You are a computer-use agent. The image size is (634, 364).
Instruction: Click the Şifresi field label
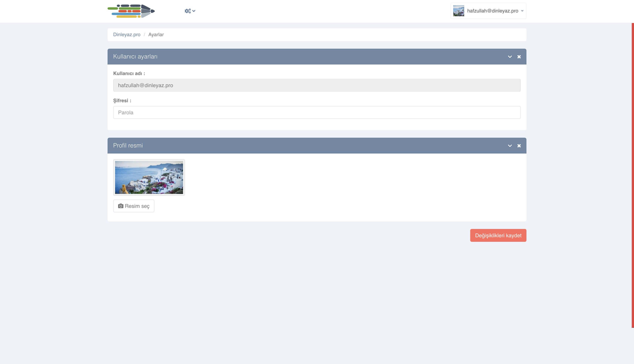122,101
